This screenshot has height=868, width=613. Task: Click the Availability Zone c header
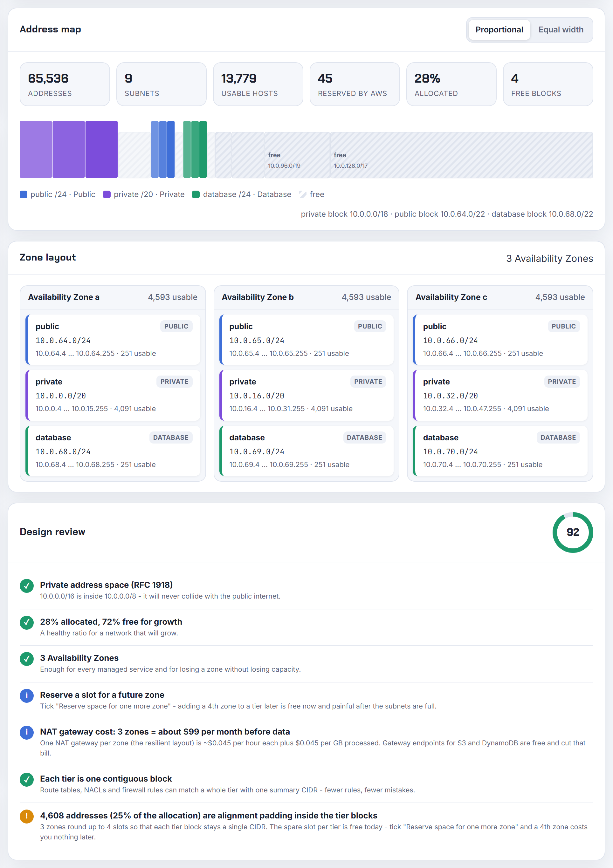(500, 297)
